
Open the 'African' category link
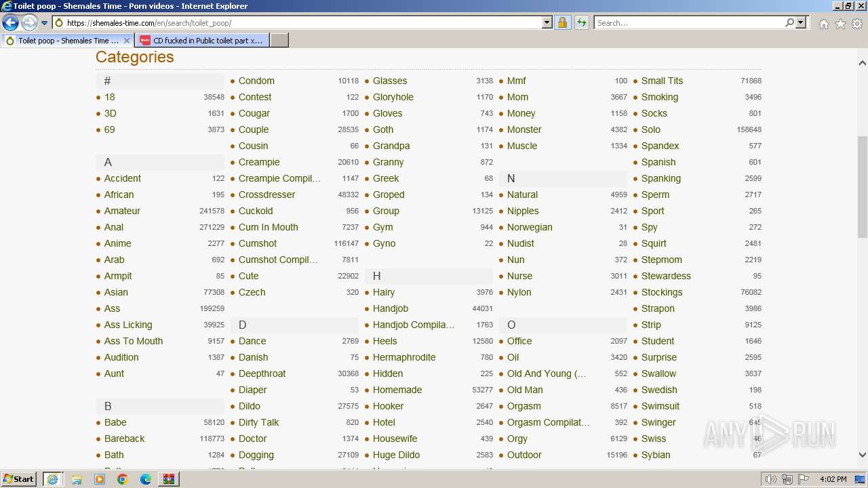point(119,195)
